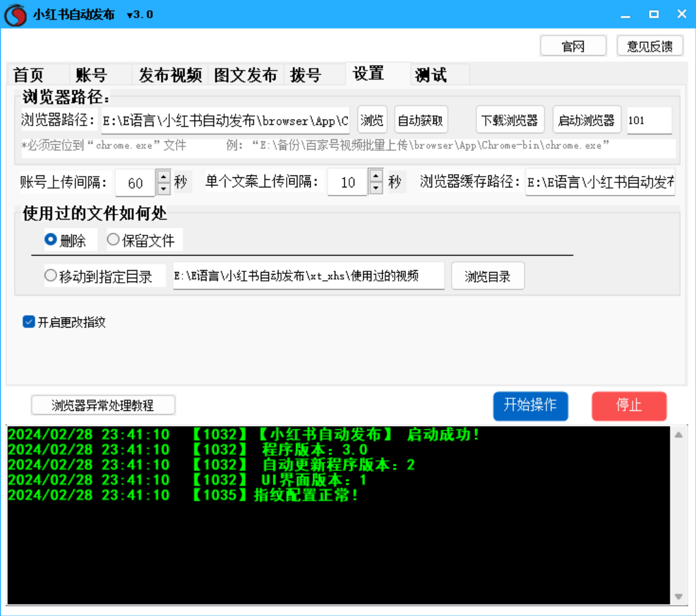The width and height of the screenshot is (696, 616).
Task: Click the 单个文案上传间隔 value field showing 10
Action: coord(347,182)
